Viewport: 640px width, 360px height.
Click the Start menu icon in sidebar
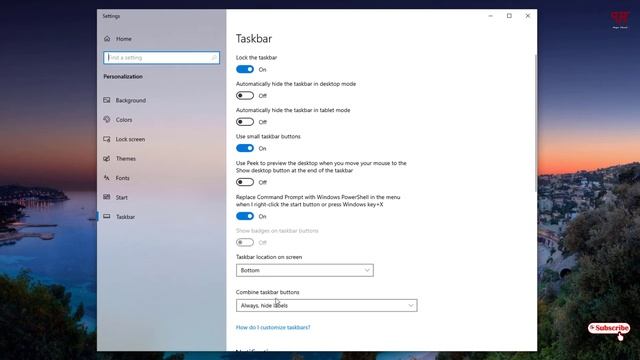(107, 197)
